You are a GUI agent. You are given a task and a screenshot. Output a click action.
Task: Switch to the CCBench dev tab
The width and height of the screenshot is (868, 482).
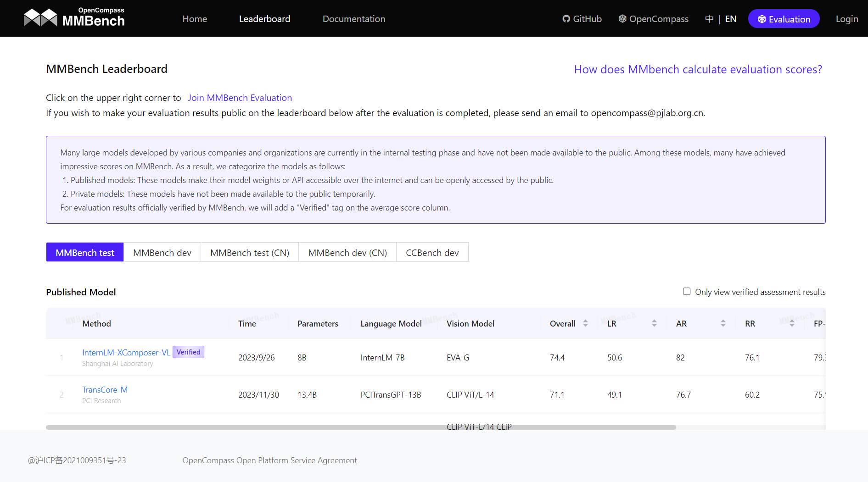(432, 252)
